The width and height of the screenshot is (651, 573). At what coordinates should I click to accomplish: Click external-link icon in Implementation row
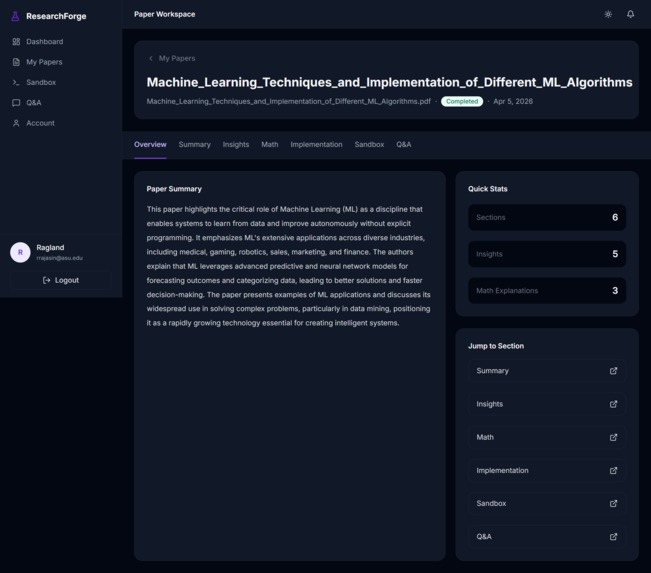[613, 470]
